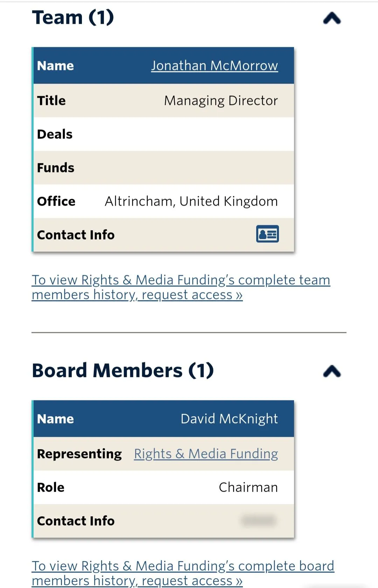378x588 pixels.
Task: Click the Board Members (1) heading
Action: pos(122,370)
